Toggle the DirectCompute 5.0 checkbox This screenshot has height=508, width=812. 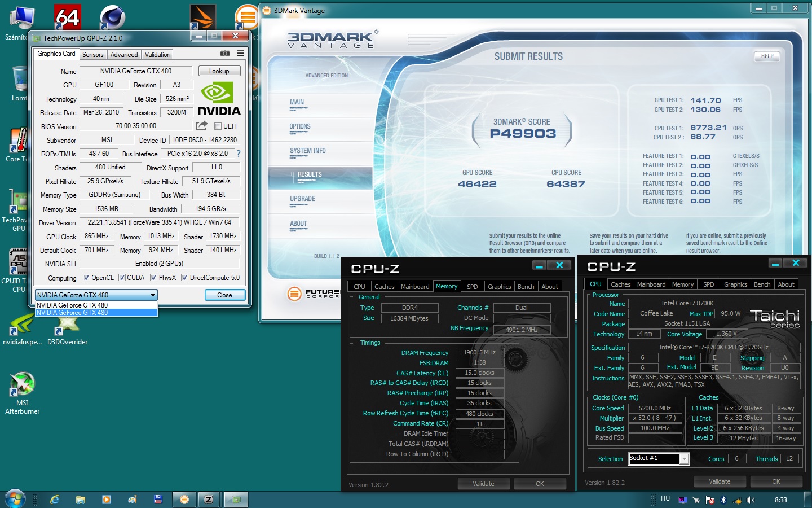pos(184,278)
